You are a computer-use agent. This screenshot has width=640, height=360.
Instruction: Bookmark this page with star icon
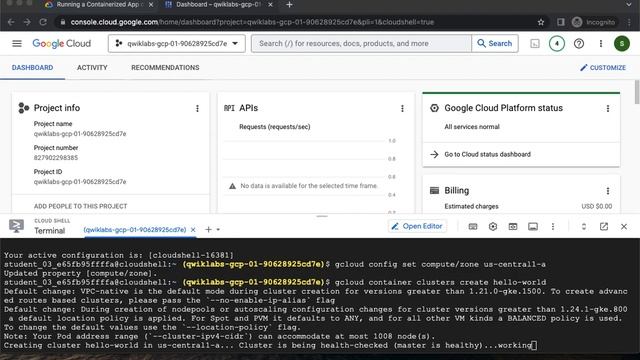(x=541, y=22)
